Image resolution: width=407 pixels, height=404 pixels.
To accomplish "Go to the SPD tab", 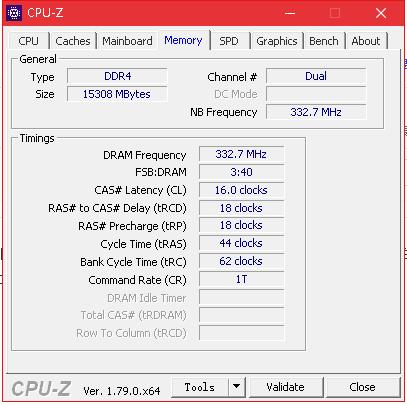I will (229, 41).
